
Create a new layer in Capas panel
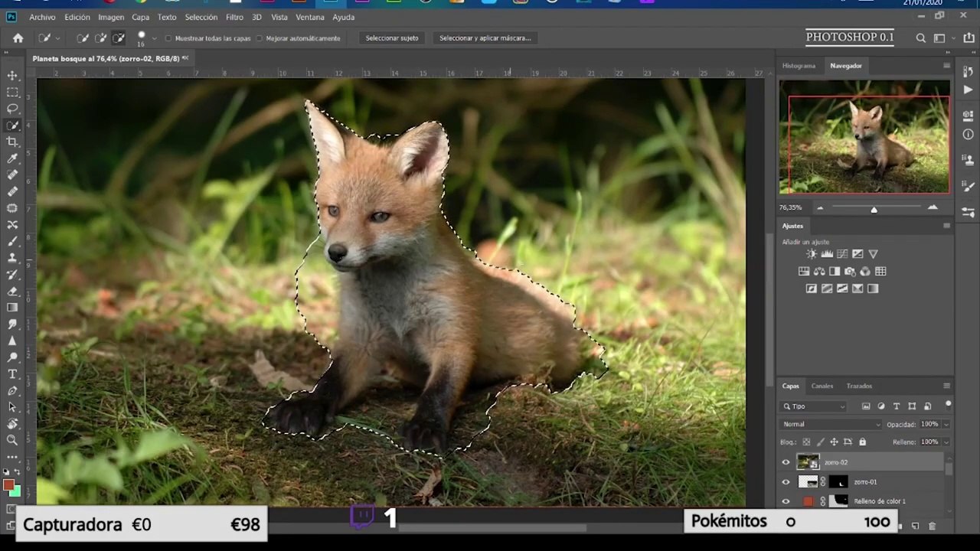pyautogui.click(x=915, y=526)
